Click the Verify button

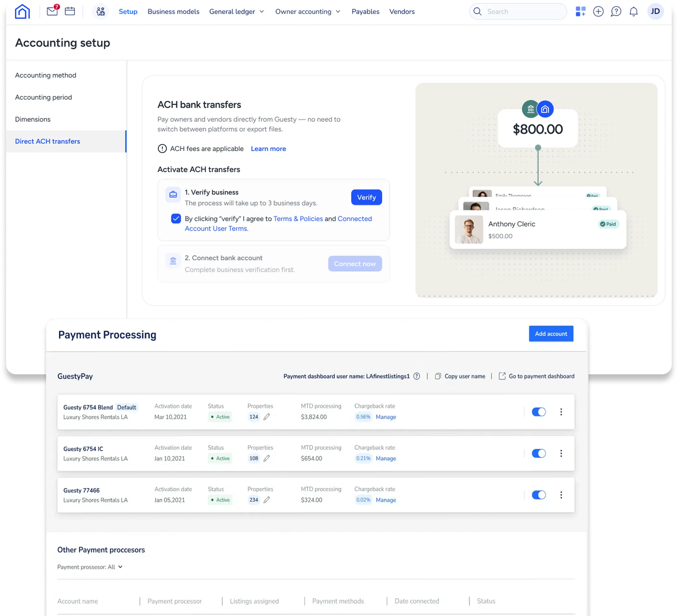(366, 197)
